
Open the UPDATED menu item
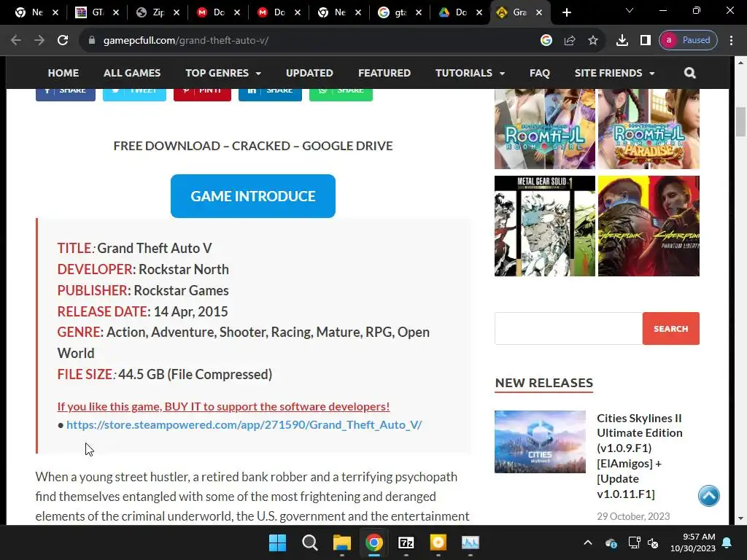[309, 73]
